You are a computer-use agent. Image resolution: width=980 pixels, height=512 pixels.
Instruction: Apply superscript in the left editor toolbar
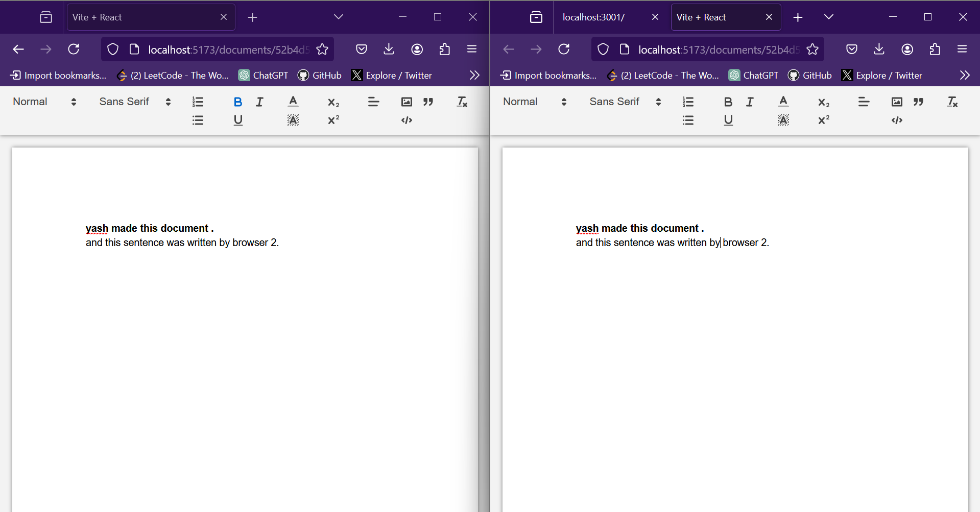[333, 120]
